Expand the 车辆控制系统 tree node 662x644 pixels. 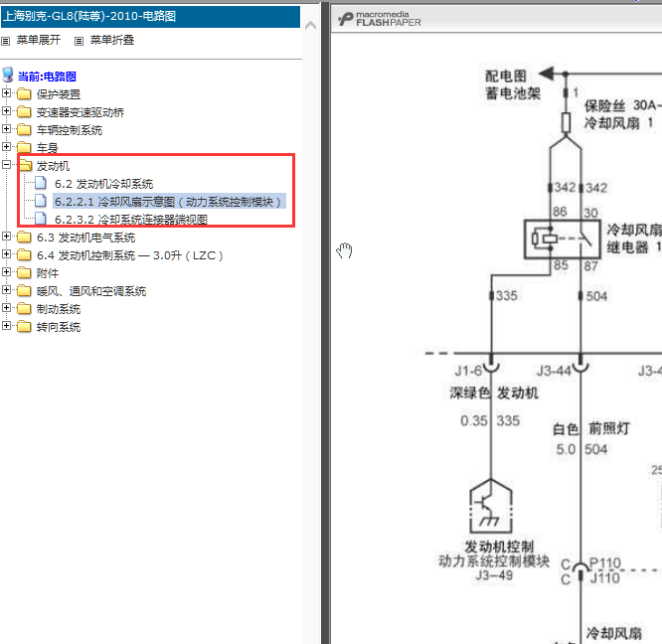[6, 129]
